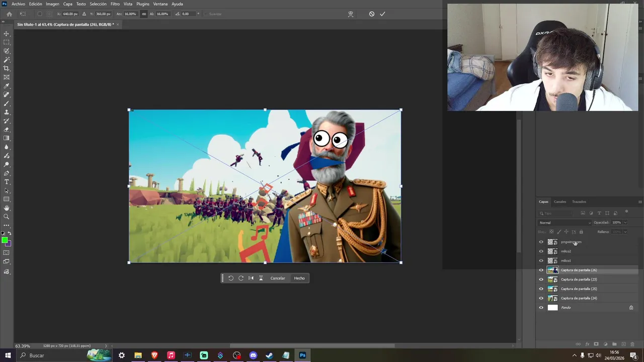This screenshot has width=644, height=362.
Task: Click the flip vertical icon in context bar
Action: (261, 278)
